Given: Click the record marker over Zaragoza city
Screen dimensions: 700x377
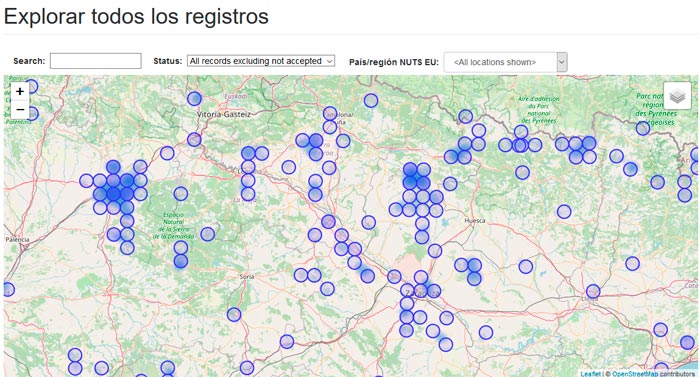Looking at the screenshot, I should click(x=421, y=291).
